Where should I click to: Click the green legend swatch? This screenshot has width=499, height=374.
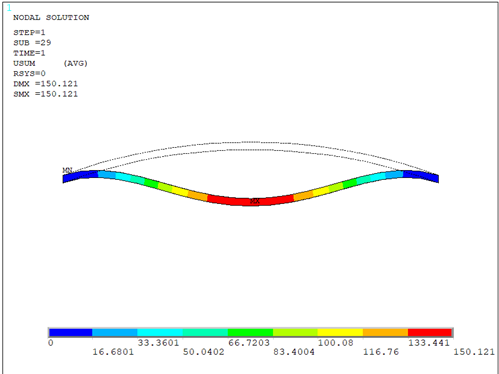pyautogui.click(x=250, y=332)
